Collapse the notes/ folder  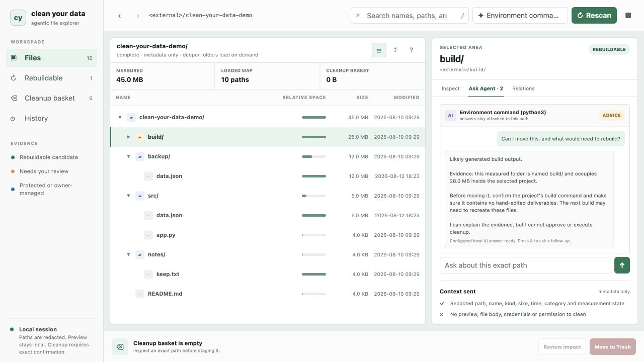[x=128, y=254]
